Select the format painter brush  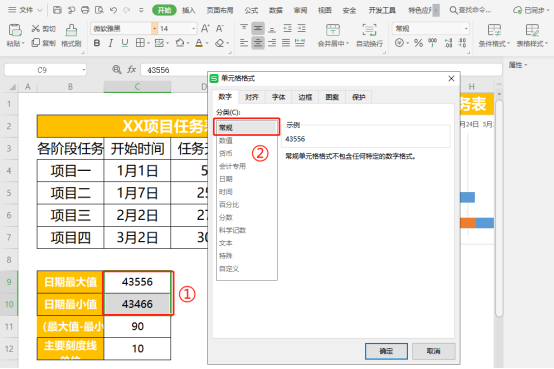coord(71,35)
